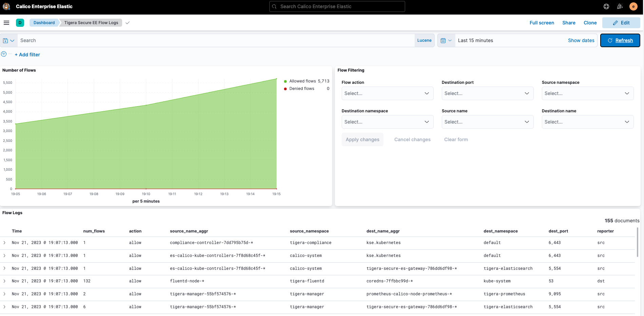Open saved query menu icon
The image size is (644, 316).
8,40
